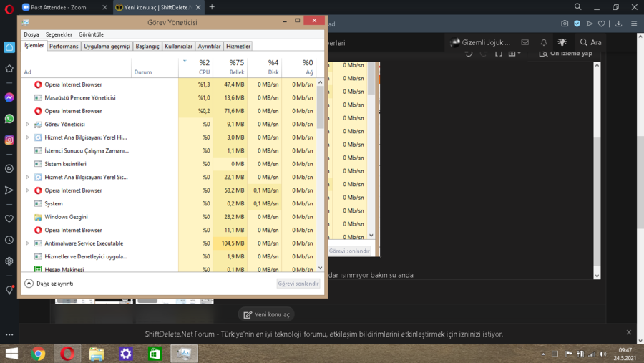Sort by the Bellek column header
Screen dimensions: 644x363
coord(230,67)
